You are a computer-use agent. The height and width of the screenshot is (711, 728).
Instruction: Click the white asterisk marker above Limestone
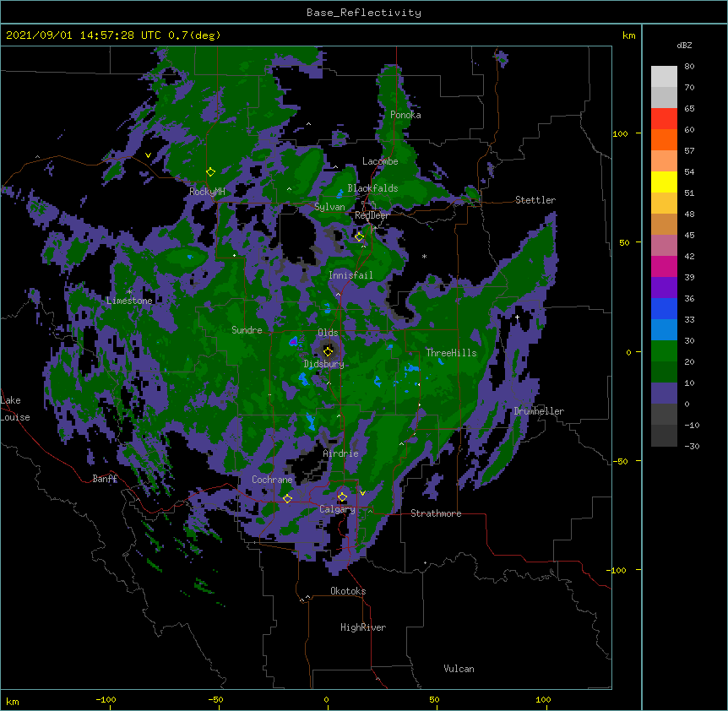pyautogui.click(x=129, y=292)
